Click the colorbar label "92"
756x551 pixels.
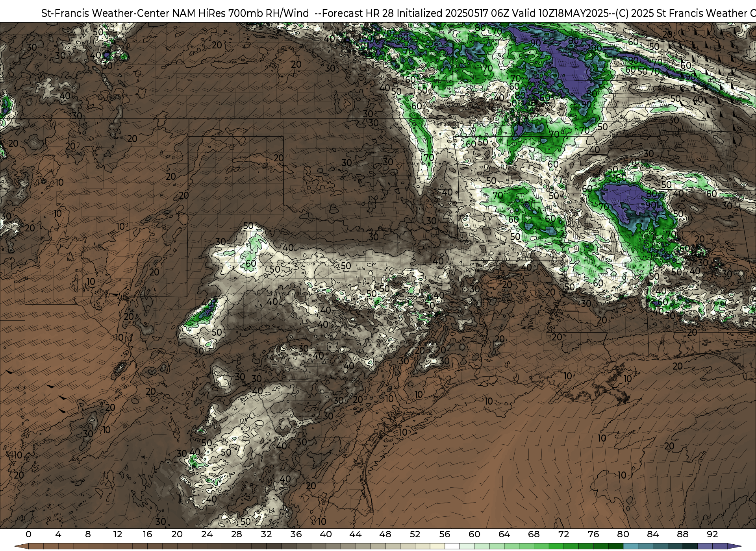coord(712,534)
